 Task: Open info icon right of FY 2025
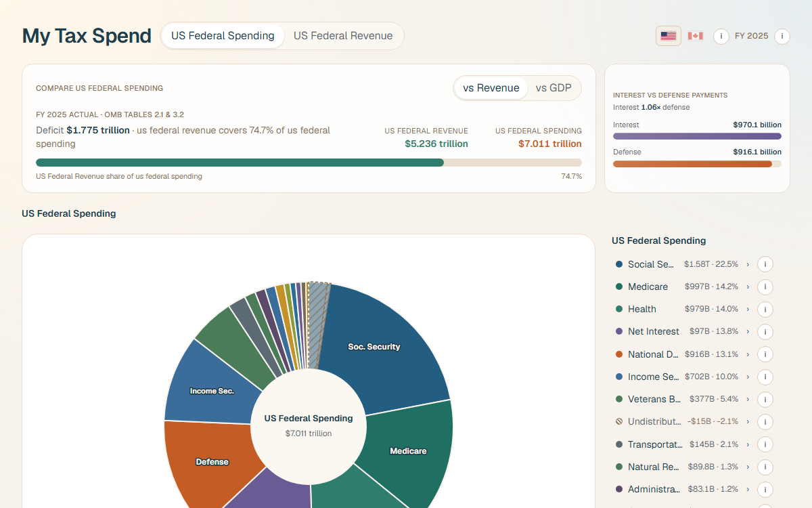782,36
